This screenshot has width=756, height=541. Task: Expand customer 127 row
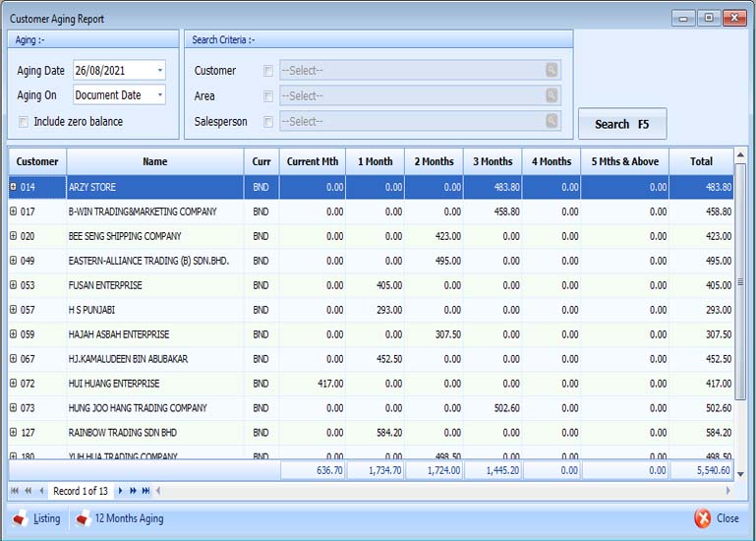tap(14, 433)
